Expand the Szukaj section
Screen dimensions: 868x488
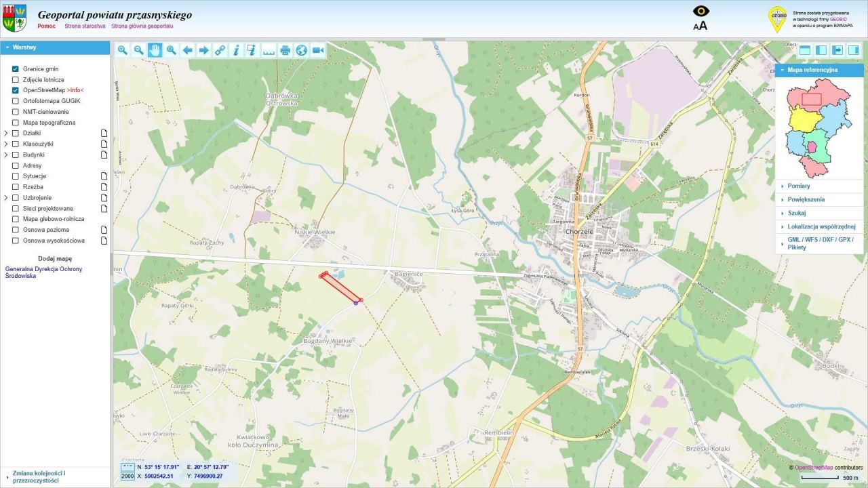pyautogui.click(x=819, y=213)
